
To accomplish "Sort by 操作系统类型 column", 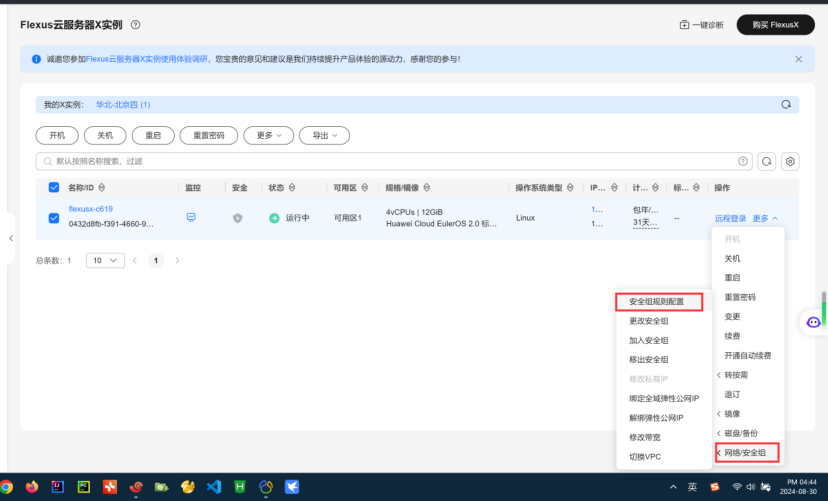I will pyautogui.click(x=570, y=187).
